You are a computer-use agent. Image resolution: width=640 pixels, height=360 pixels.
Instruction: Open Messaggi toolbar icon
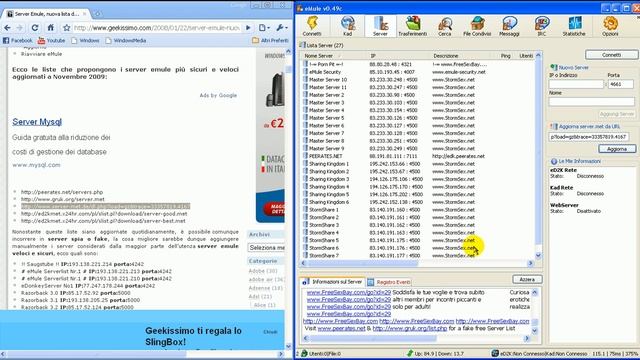pos(509,26)
